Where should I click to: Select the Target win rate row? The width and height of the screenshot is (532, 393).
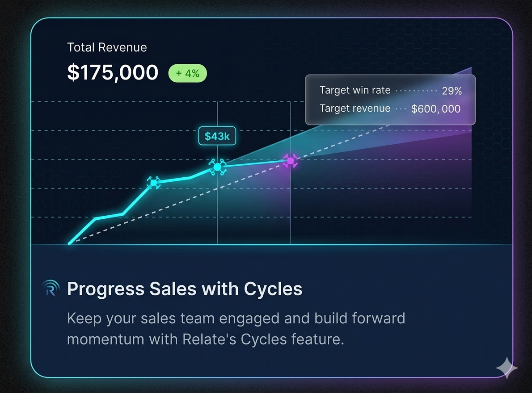click(x=390, y=91)
